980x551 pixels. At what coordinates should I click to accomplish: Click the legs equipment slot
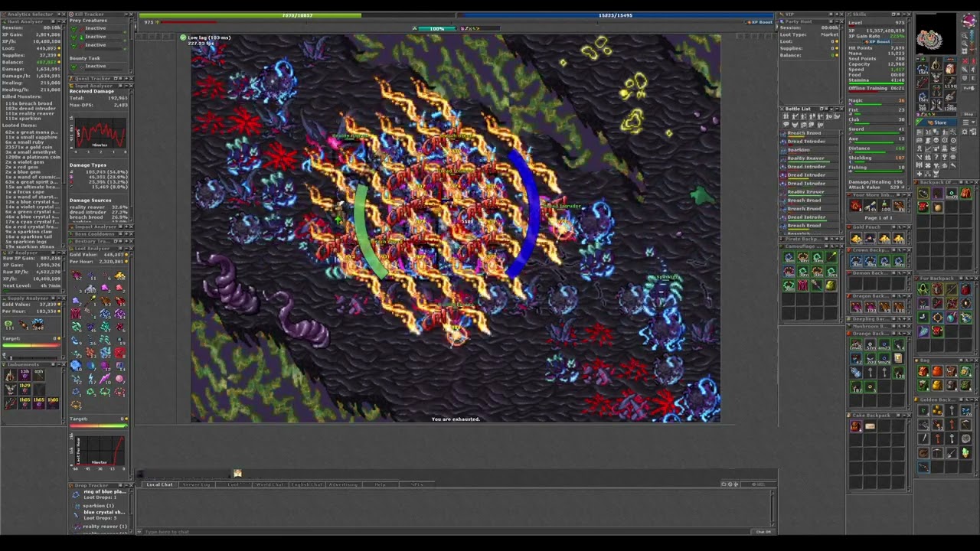click(x=936, y=91)
